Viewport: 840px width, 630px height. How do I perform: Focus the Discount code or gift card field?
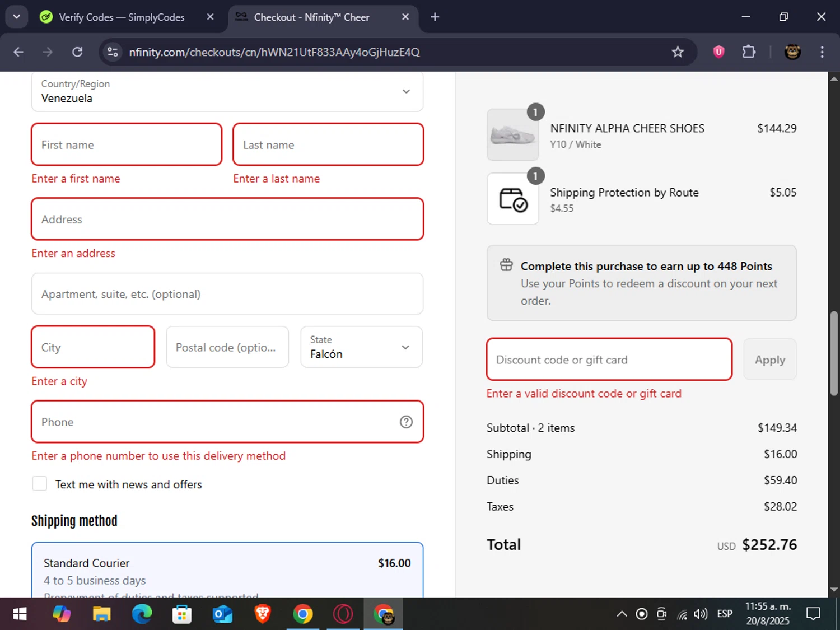[609, 360]
